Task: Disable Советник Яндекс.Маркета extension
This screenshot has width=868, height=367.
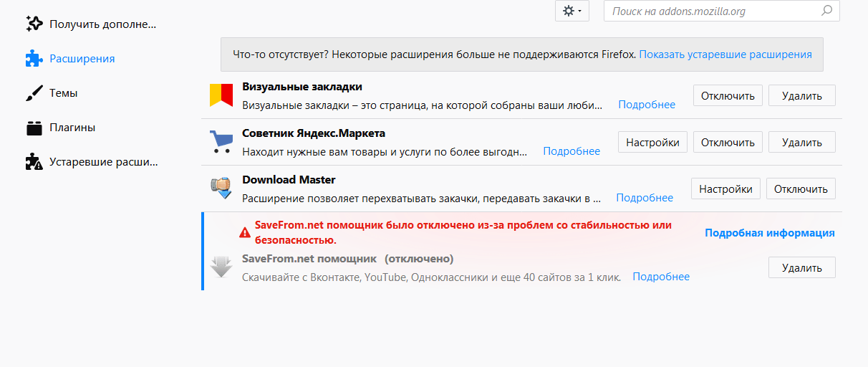Action: tap(728, 142)
